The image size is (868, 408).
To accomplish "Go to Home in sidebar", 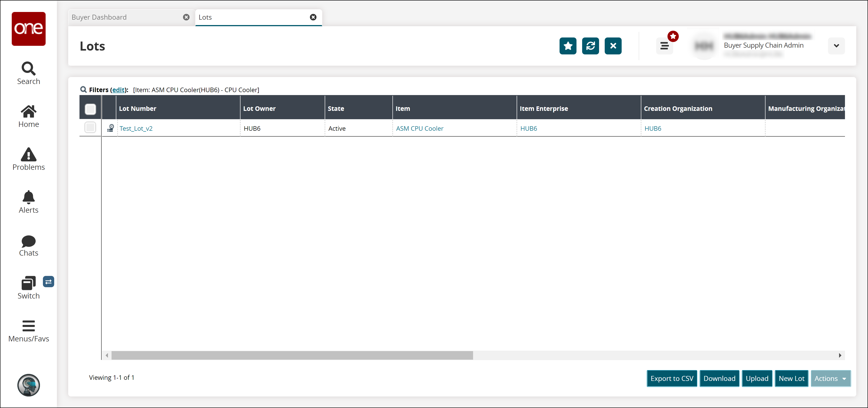I will (x=28, y=116).
